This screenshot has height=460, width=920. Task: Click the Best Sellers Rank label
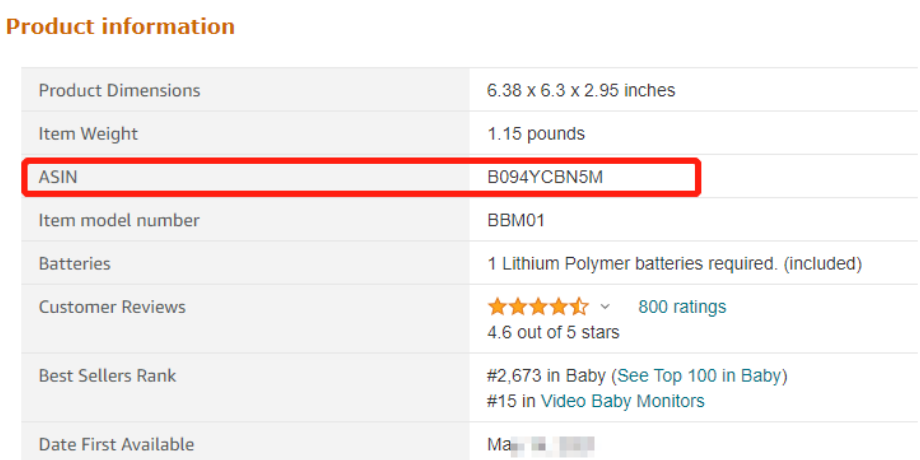107,376
